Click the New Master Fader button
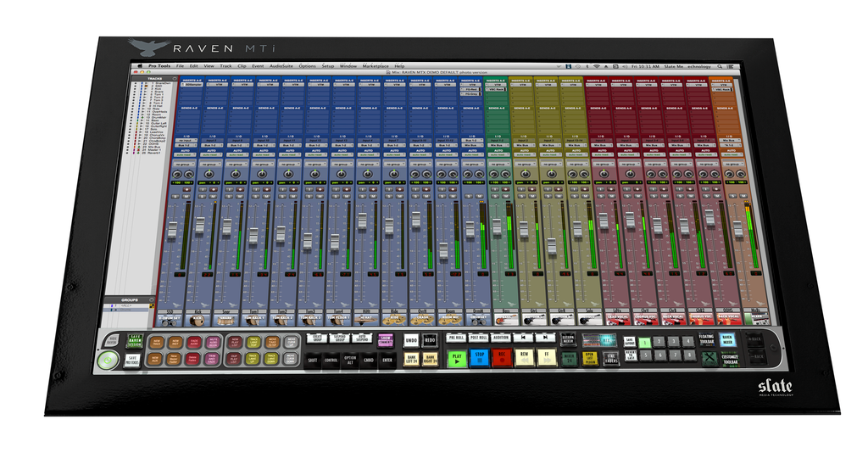Image resolution: width=868 pixels, height=464 pixels. coord(173,359)
